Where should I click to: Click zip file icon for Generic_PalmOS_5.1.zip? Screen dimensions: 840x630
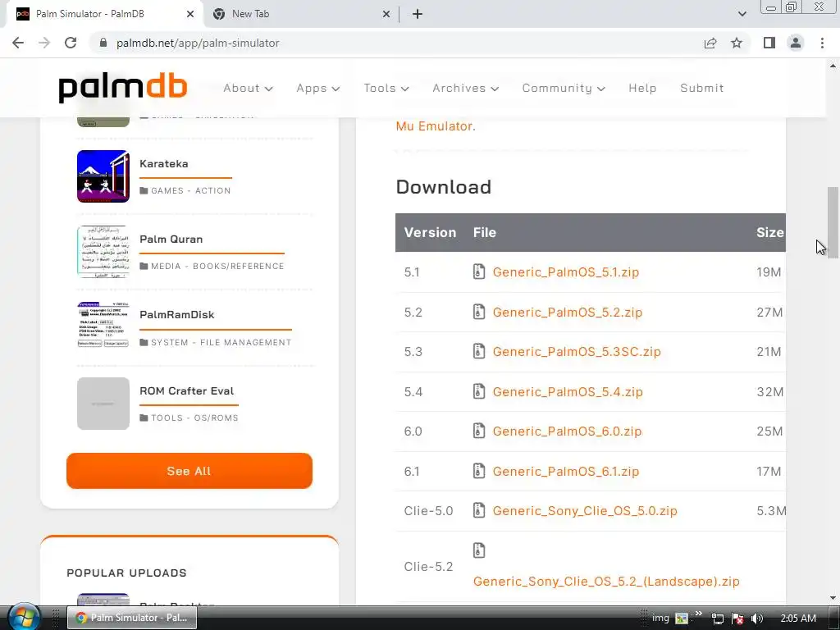tap(479, 272)
